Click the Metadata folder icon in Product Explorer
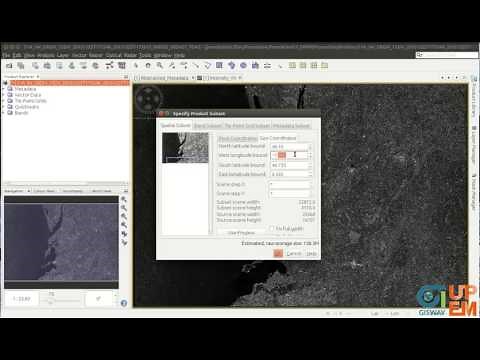 [10, 89]
